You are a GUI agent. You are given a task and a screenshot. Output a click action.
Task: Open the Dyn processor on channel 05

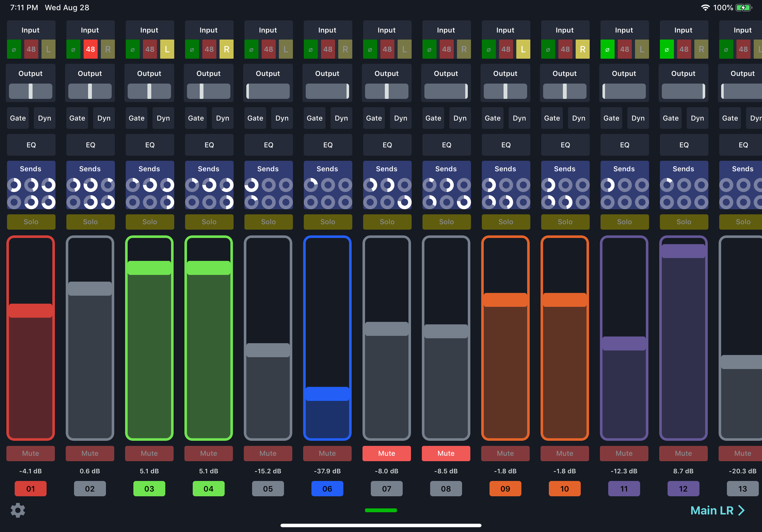282,118
